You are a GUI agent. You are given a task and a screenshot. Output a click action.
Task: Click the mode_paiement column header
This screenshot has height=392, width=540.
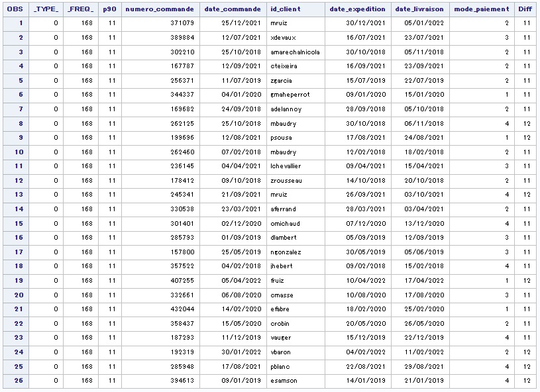click(x=482, y=9)
